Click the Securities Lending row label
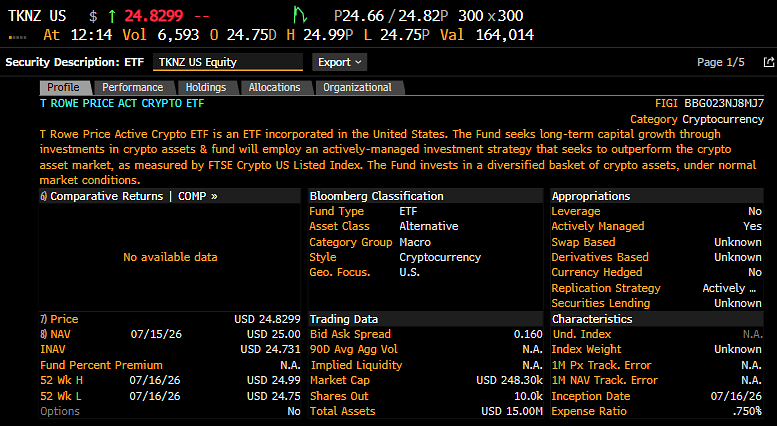Viewport: 777px width, 426px height. click(x=601, y=303)
